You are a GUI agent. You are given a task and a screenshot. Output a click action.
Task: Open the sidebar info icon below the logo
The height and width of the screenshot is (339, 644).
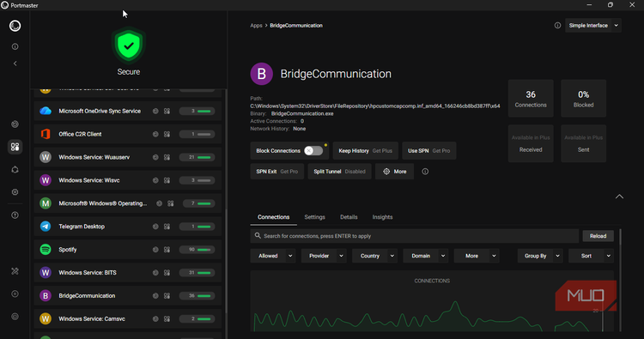(x=15, y=47)
